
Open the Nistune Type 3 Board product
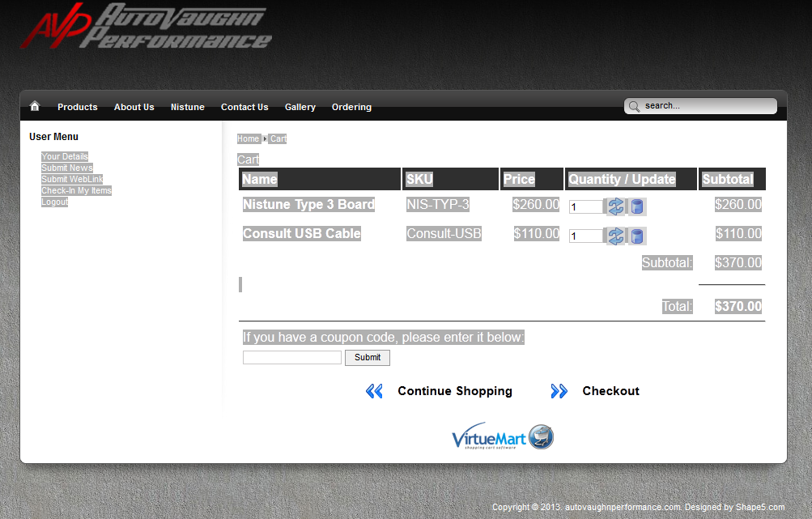coord(308,205)
